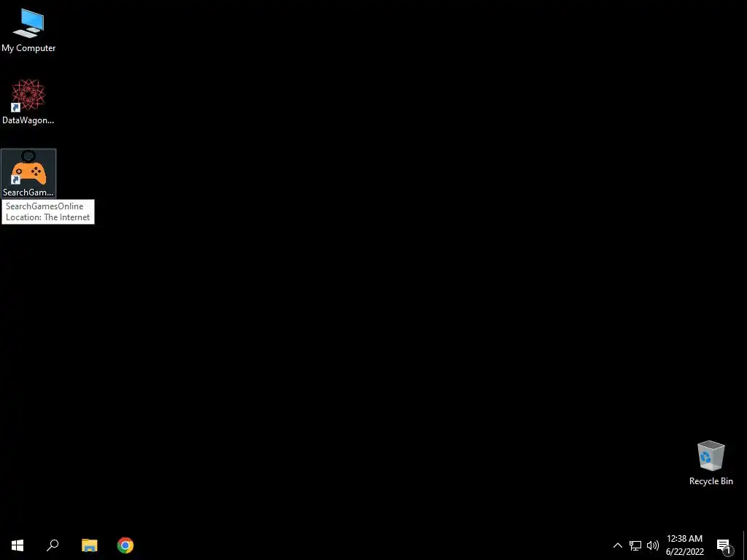Click the Show Desktop sliver

pos(745,545)
